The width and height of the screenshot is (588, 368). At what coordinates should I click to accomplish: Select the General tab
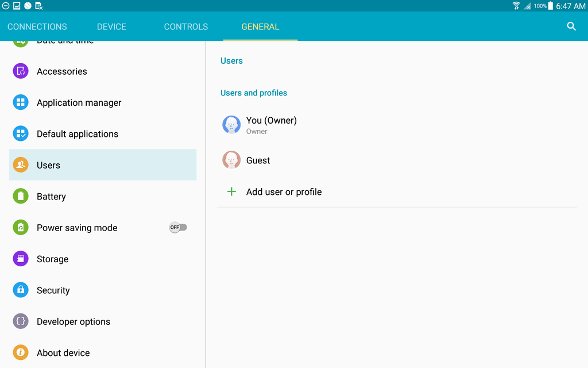coord(260,27)
